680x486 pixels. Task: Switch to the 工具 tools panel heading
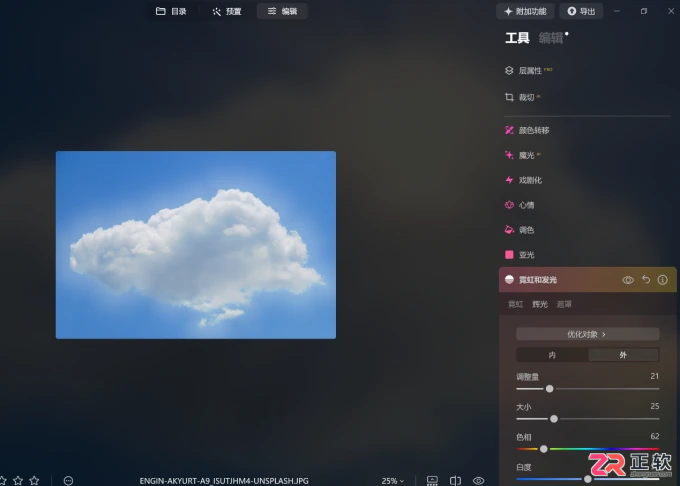(517, 38)
